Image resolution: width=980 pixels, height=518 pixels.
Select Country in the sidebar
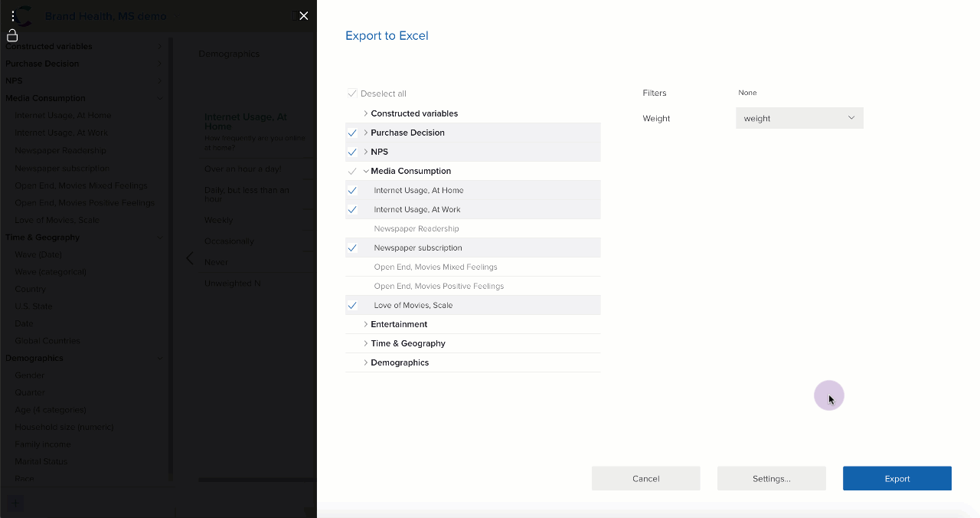[31, 289]
